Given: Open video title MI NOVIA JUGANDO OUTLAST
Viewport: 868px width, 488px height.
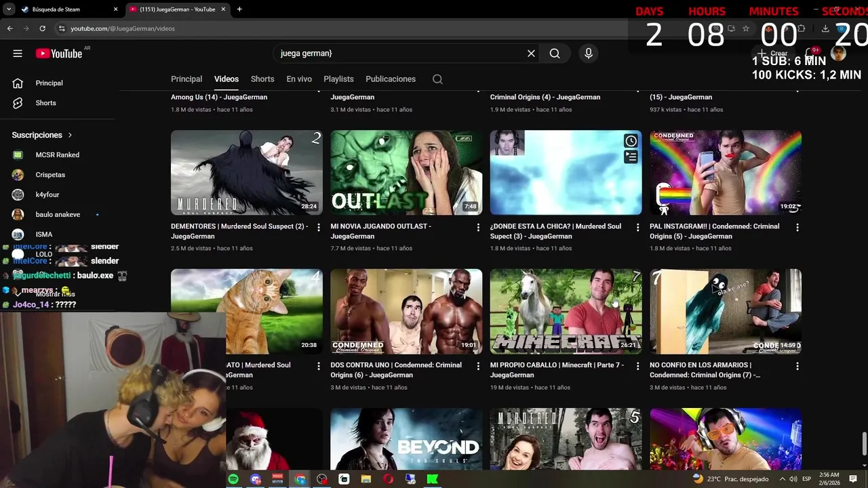Looking at the screenshot, I should point(380,231).
